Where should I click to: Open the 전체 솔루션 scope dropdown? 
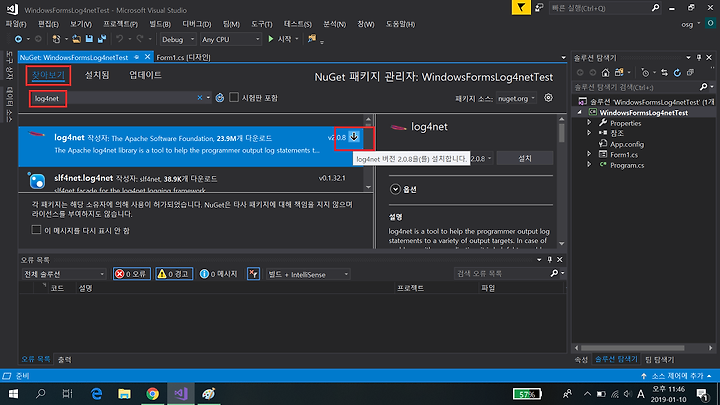point(64,274)
